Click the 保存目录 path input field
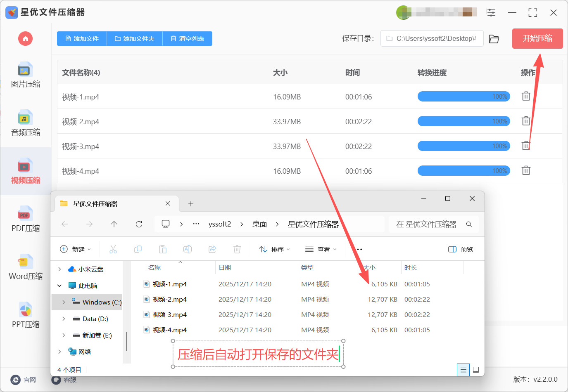Viewport: 568px width, 392px height. 432,38
